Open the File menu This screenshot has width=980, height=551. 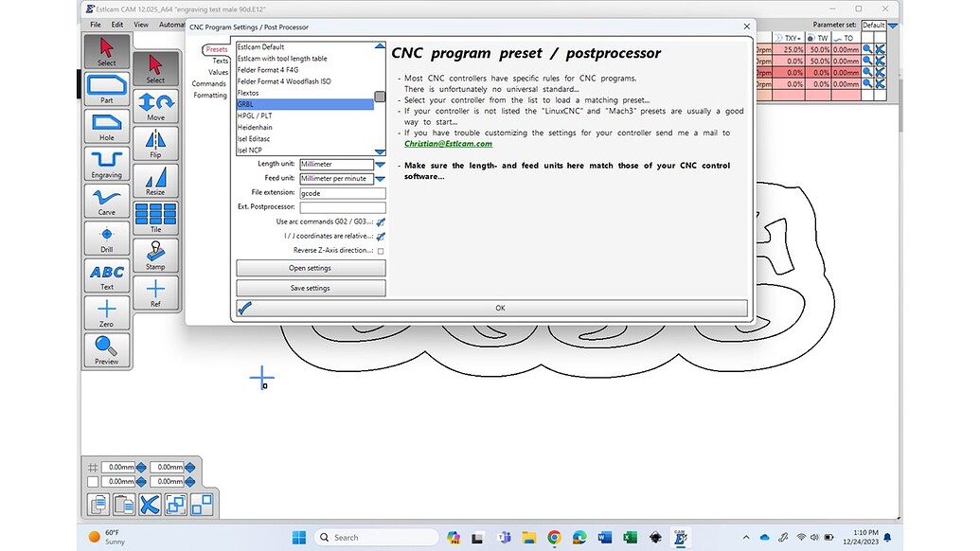98,24
